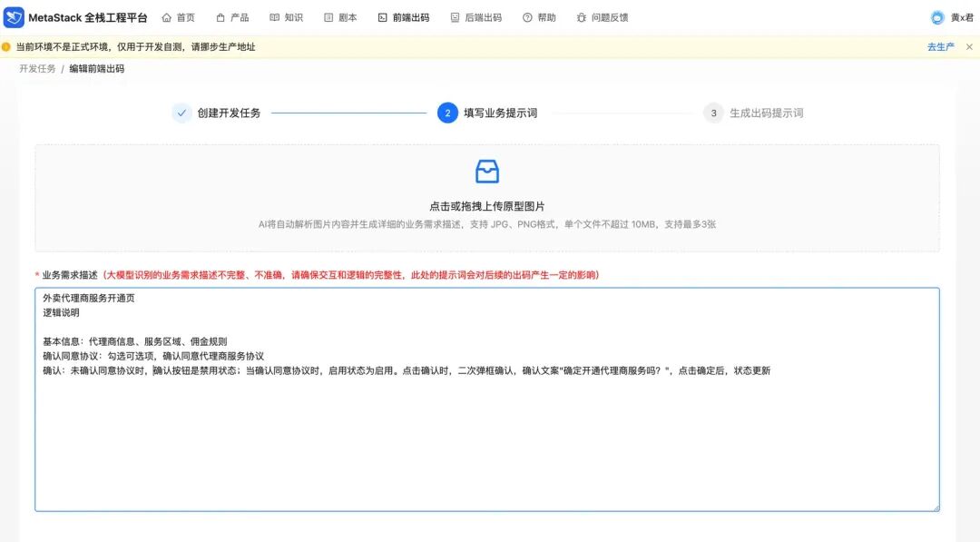Click the upload prototype image icon
The image size is (980, 542).
pos(486,171)
